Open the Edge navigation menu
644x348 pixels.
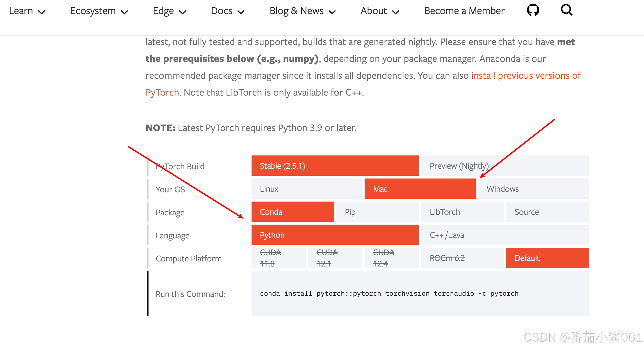click(x=163, y=11)
